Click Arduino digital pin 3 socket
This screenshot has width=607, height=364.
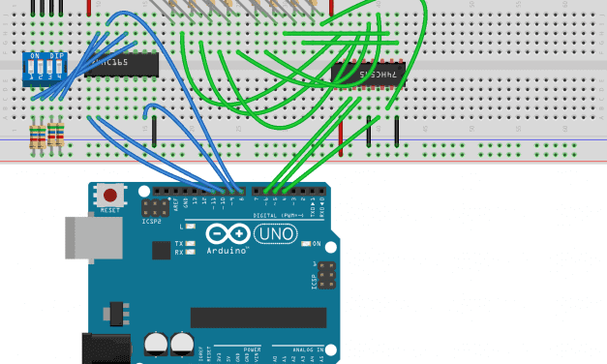point(293,192)
